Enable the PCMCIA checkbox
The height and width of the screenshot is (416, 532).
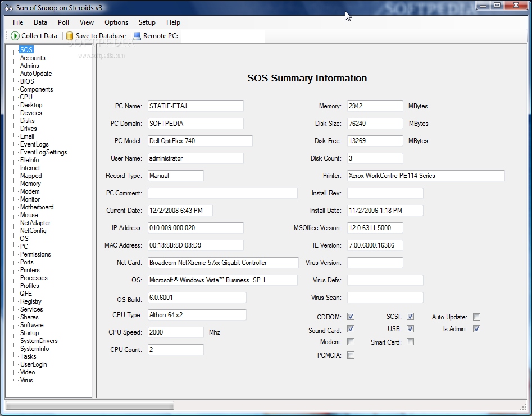point(351,355)
